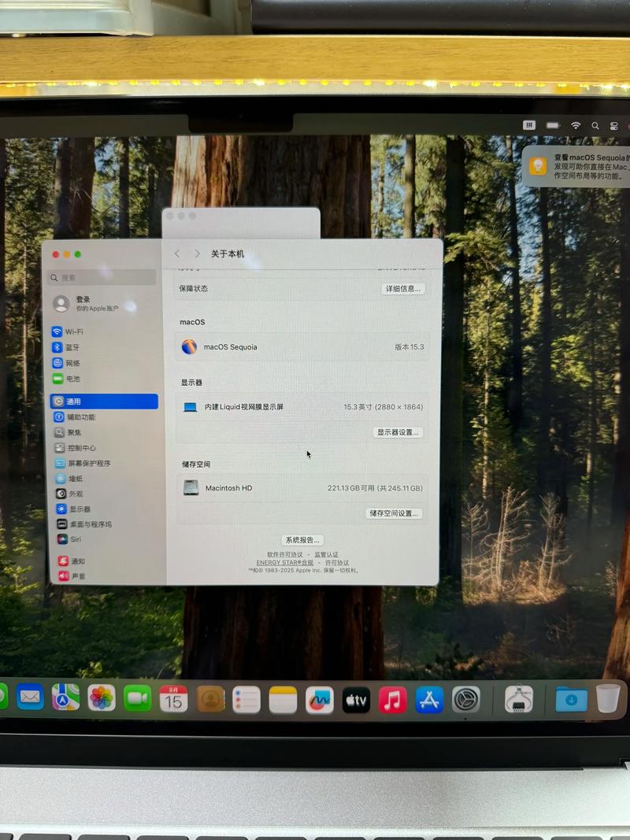Open 系统报告 system report

pos(305,539)
